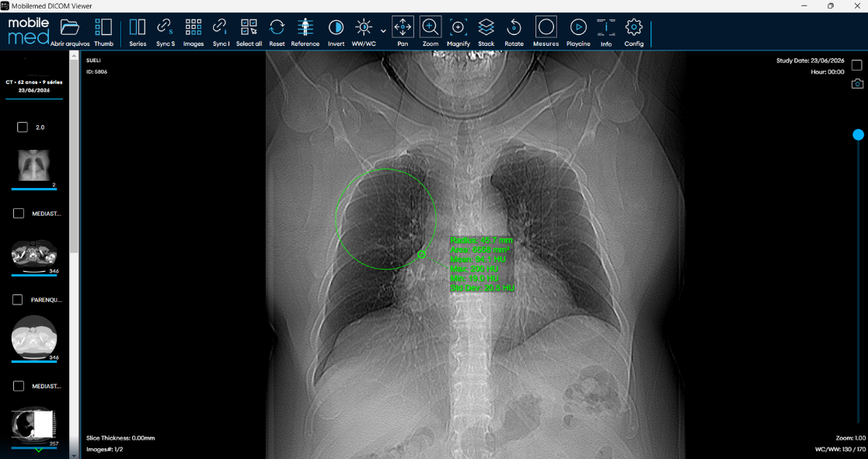Open the Images grid layout tool
Screen dimensions: 868x459
click(x=193, y=32)
